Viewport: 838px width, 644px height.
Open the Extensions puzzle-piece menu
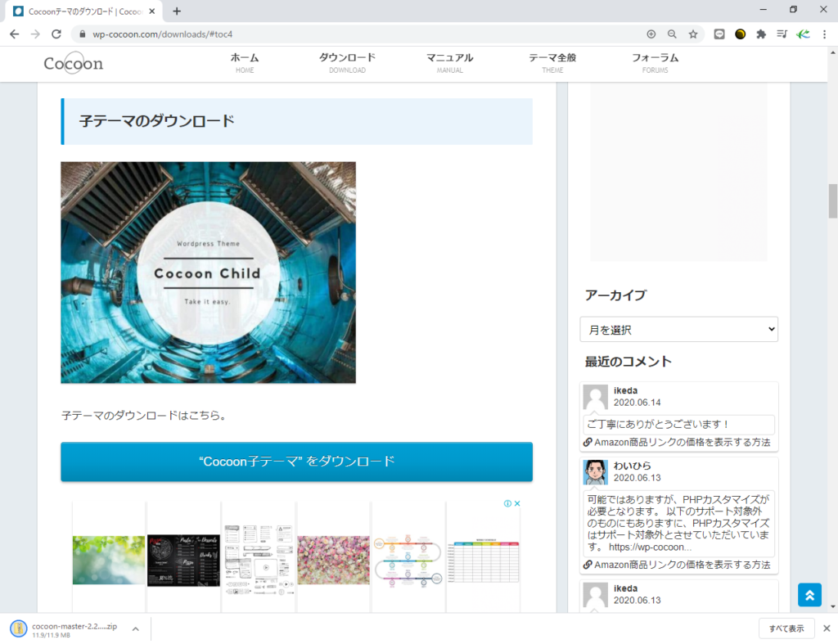point(761,34)
